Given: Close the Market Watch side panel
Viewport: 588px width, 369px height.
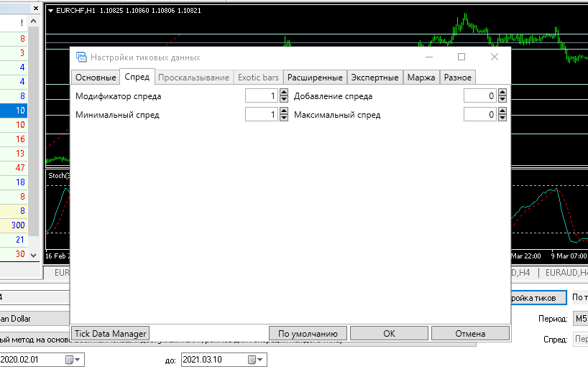Looking at the screenshot, I should pyautogui.click(x=36, y=8).
